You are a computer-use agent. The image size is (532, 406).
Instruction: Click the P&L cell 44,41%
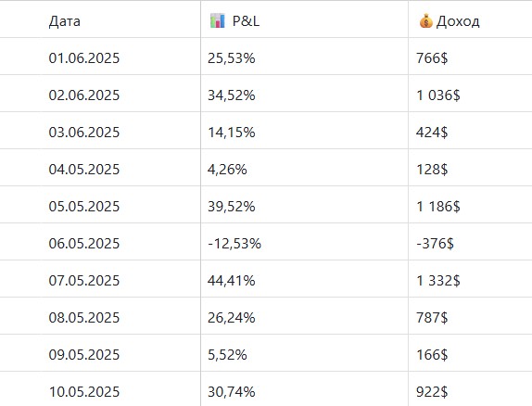click(x=232, y=280)
